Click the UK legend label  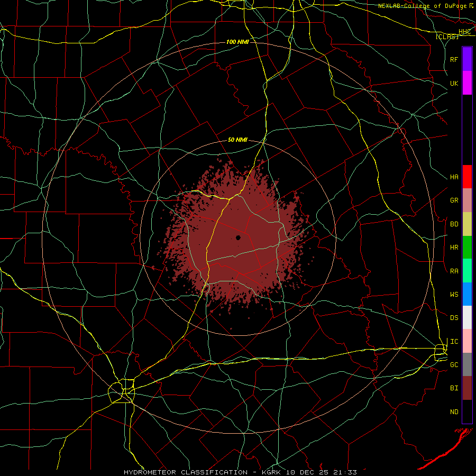[x=454, y=83]
